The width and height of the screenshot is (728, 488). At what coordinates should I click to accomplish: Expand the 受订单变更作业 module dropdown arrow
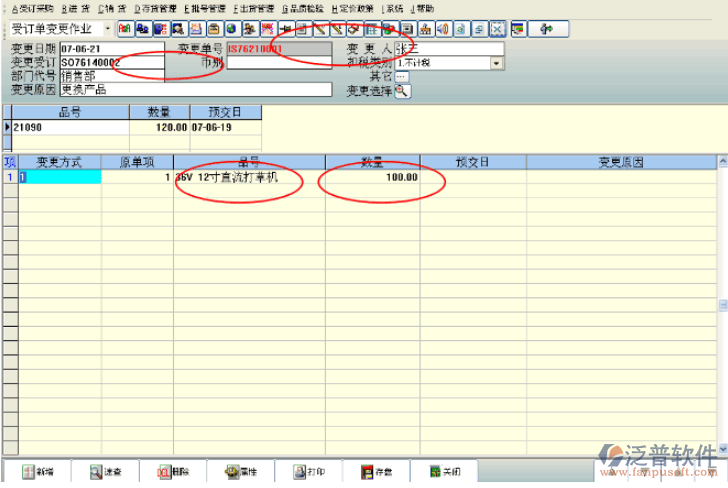point(108,29)
